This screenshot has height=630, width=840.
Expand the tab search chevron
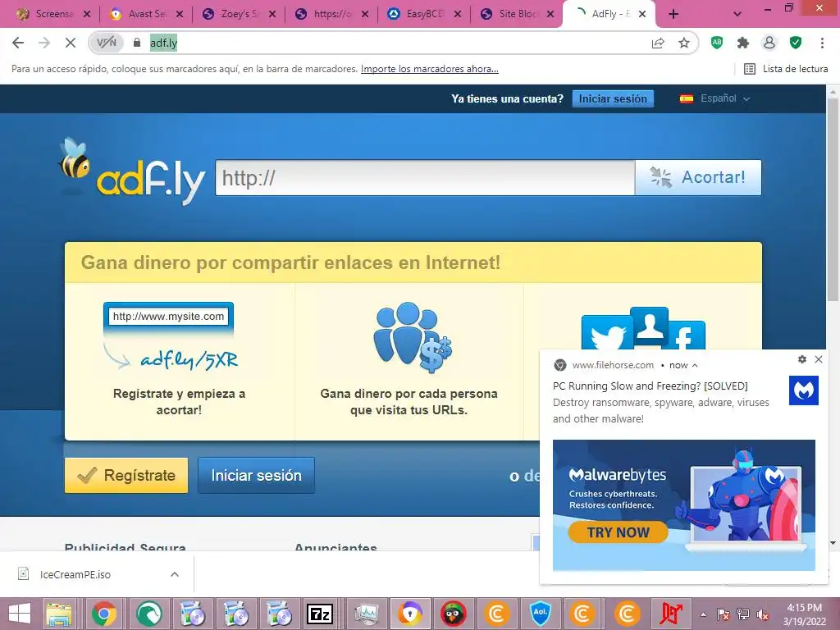click(x=737, y=15)
